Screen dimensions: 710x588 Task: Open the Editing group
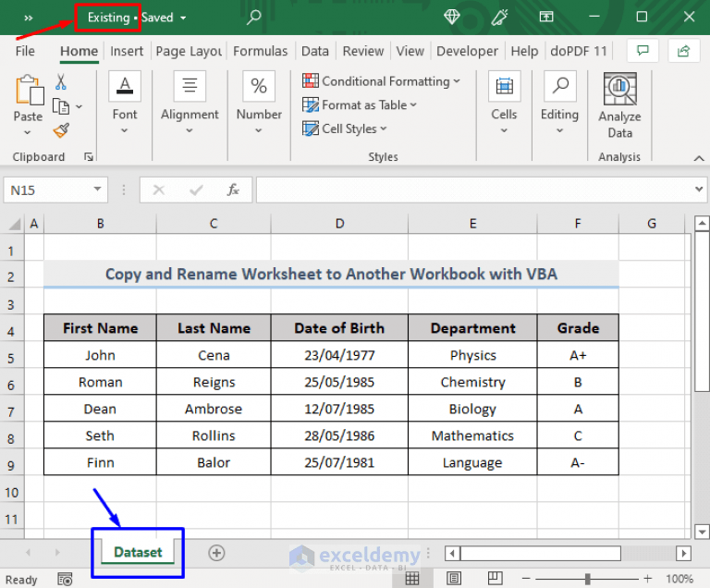(559, 103)
